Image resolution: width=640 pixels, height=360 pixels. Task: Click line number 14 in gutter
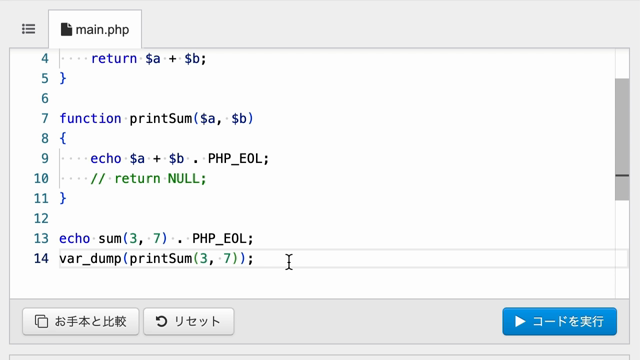[41, 258]
